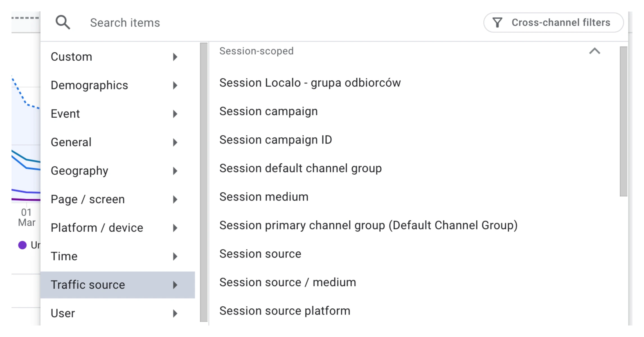Image resolution: width=644 pixels, height=337 pixels.
Task: Click the right dimension list scrollbar
Action: (x=623, y=121)
